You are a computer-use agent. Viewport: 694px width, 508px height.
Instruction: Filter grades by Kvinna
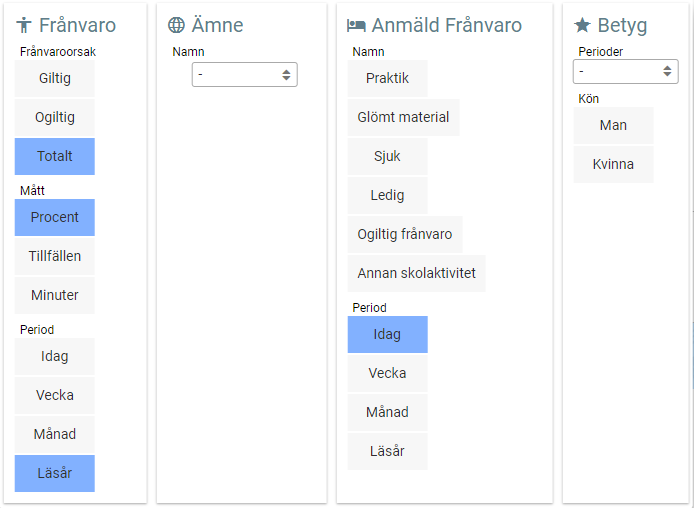tap(613, 164)
